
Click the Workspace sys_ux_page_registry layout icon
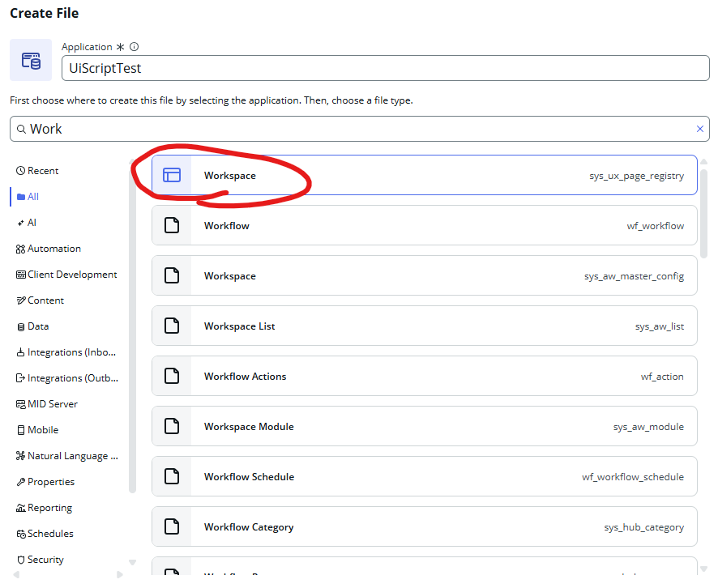click(x=172, y=175)
